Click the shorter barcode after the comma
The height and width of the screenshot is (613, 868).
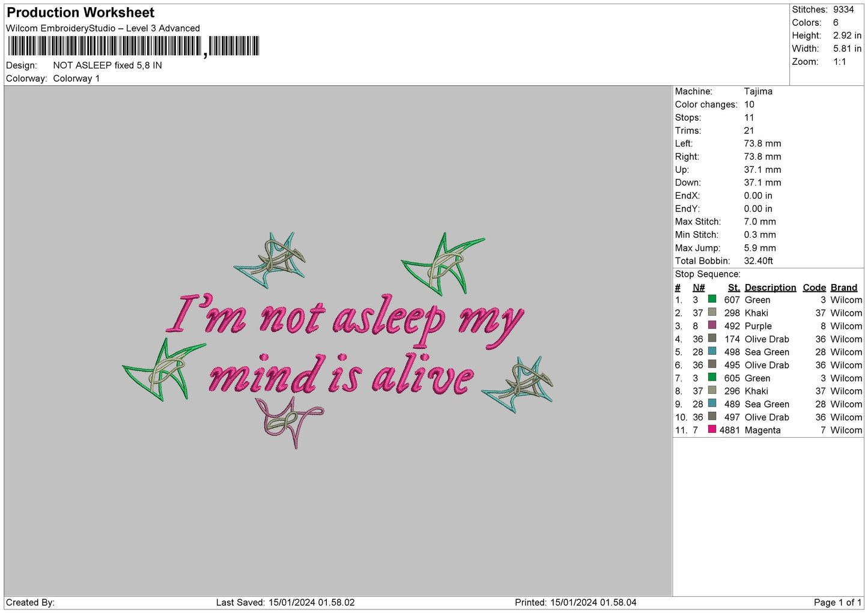point(234,46)
